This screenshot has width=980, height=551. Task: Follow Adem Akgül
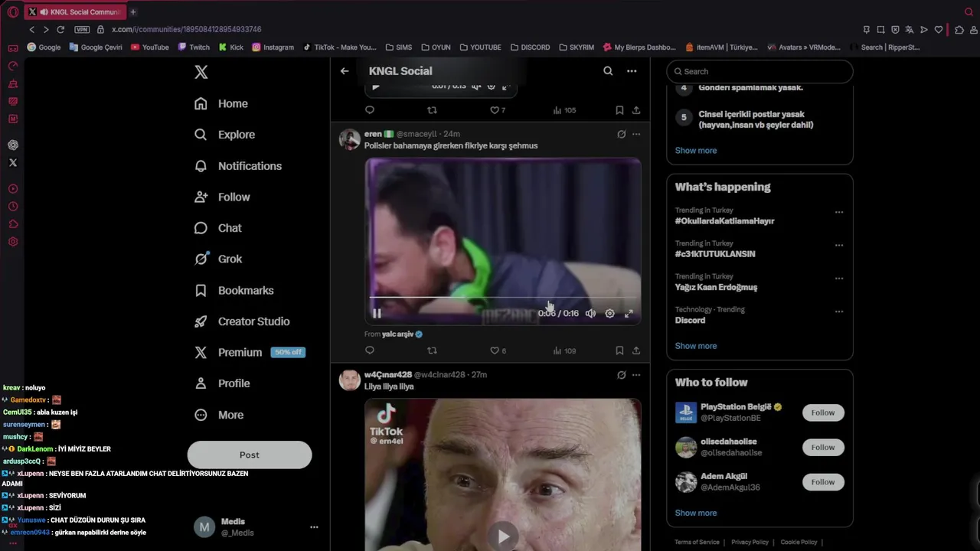[823, 482]
